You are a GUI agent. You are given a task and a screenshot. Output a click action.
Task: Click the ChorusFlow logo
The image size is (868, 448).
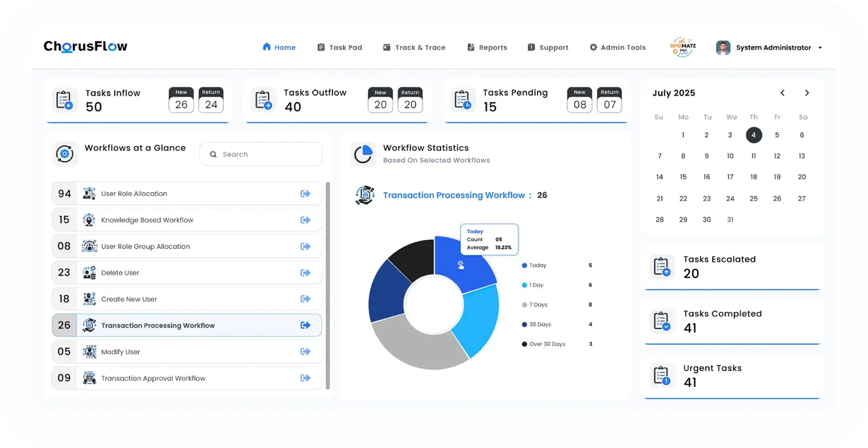point(86,46)
